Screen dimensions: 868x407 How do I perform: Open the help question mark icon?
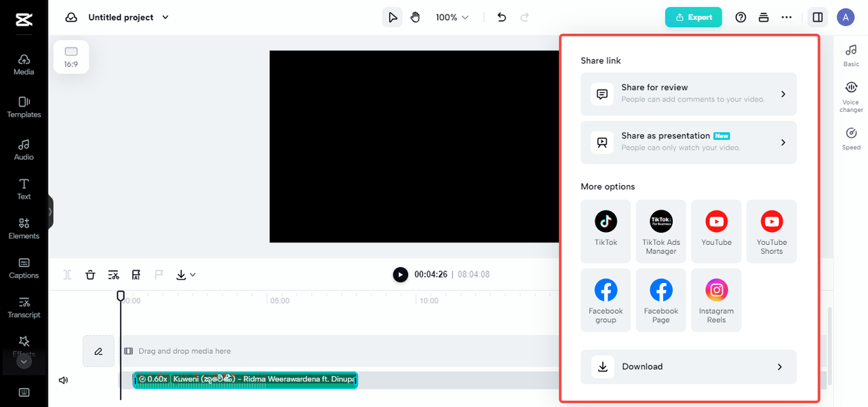pyautogui.click(x=741, y=18)
